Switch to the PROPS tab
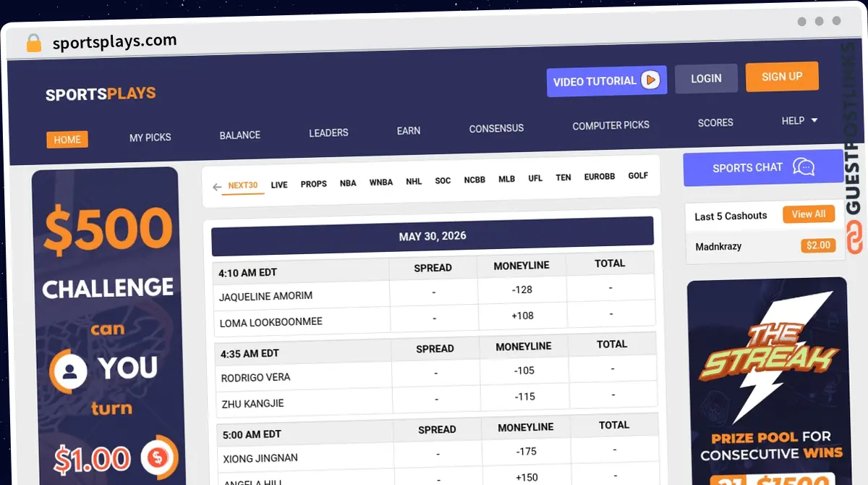This screenshot has height=485, width=868. [x=314, y=184]
